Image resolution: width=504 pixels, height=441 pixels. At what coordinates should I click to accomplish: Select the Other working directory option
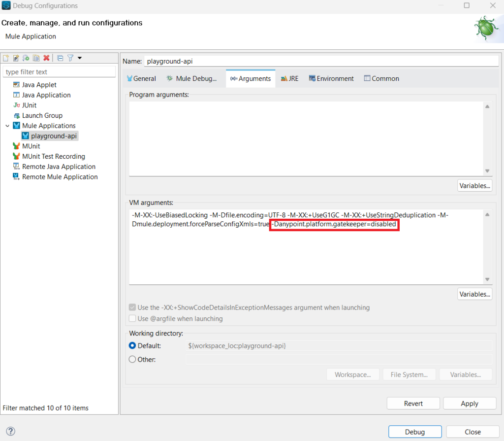click(132, 360)
